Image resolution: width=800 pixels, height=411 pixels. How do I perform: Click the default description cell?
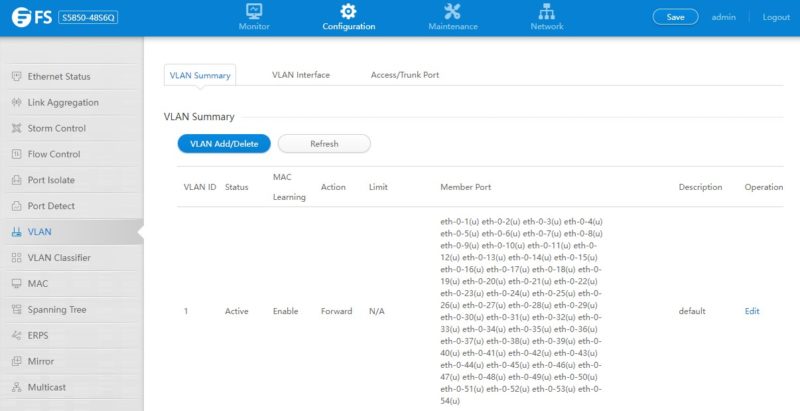(x=692, y=311)
